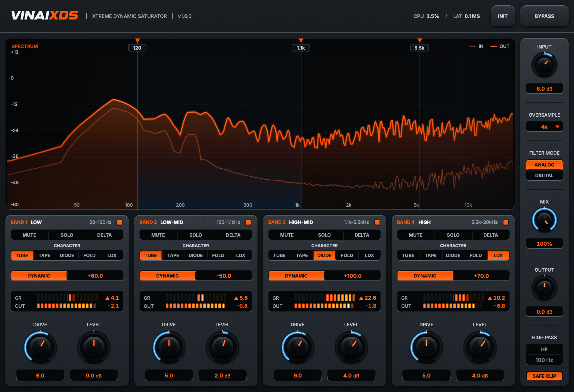The width and height of the screenshot is (574, 392).
Task: Click Band 4 dynamic value +70.0
Action: 481,276
